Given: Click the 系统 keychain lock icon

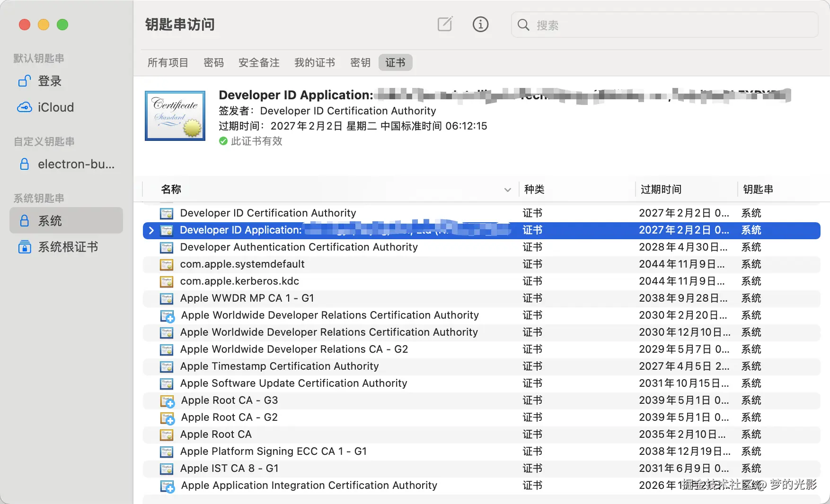Looking at the screenshot, I should click(x=25, y=221).
